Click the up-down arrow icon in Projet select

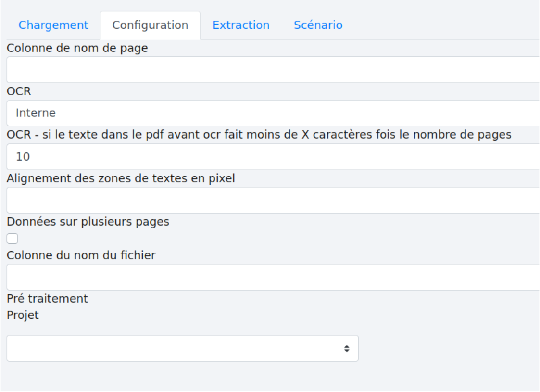(346, 348)
